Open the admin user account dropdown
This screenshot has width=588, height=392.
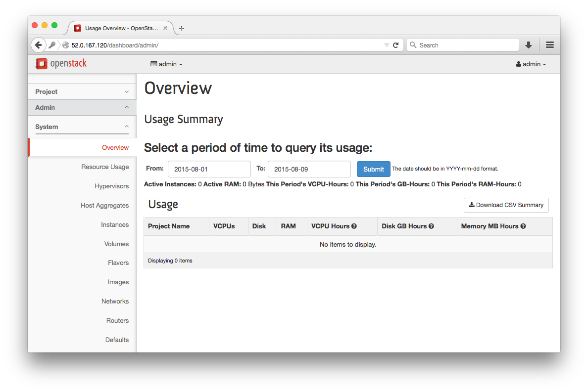pyautogui.click(x=531, y=64)
